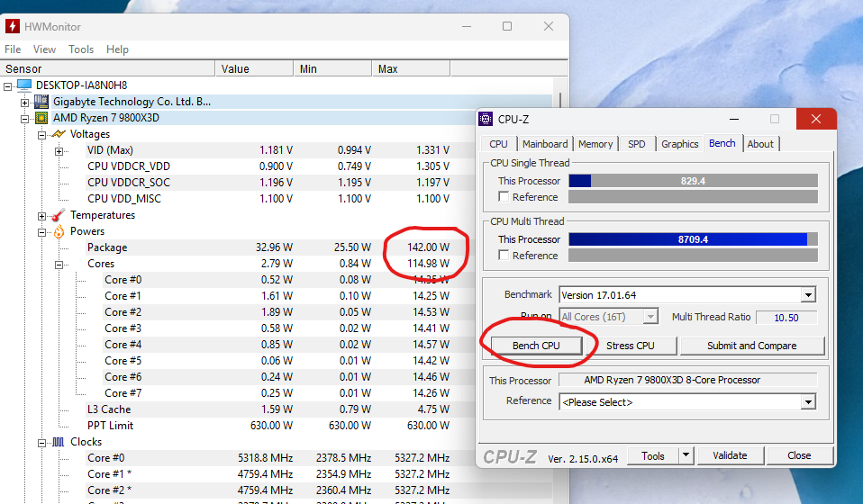Click the Value column header
Image resolution: width=863 pixels, height=504 pixels.
point(255,68)
